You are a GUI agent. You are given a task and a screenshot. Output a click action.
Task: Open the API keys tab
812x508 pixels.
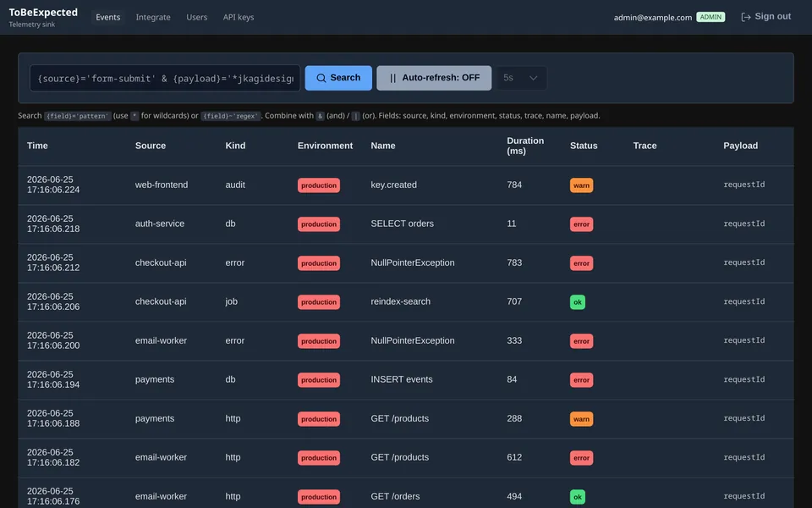tap(239, 17)
